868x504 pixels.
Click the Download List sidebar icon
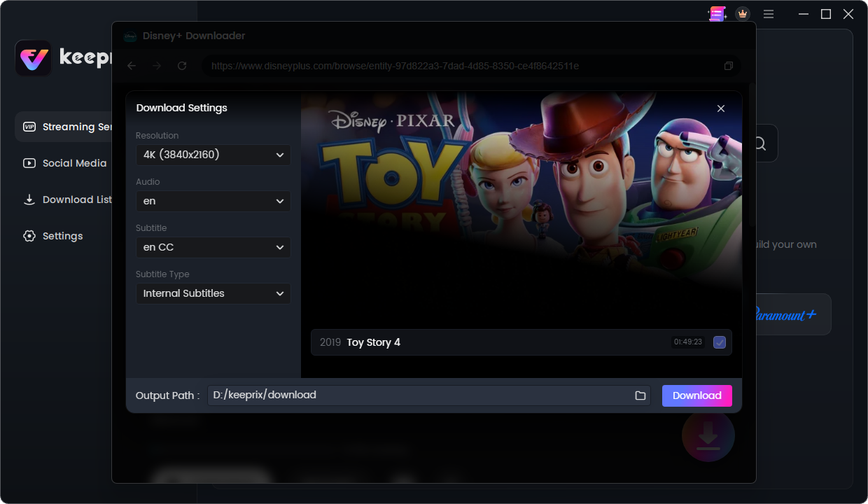coord(29,199)
